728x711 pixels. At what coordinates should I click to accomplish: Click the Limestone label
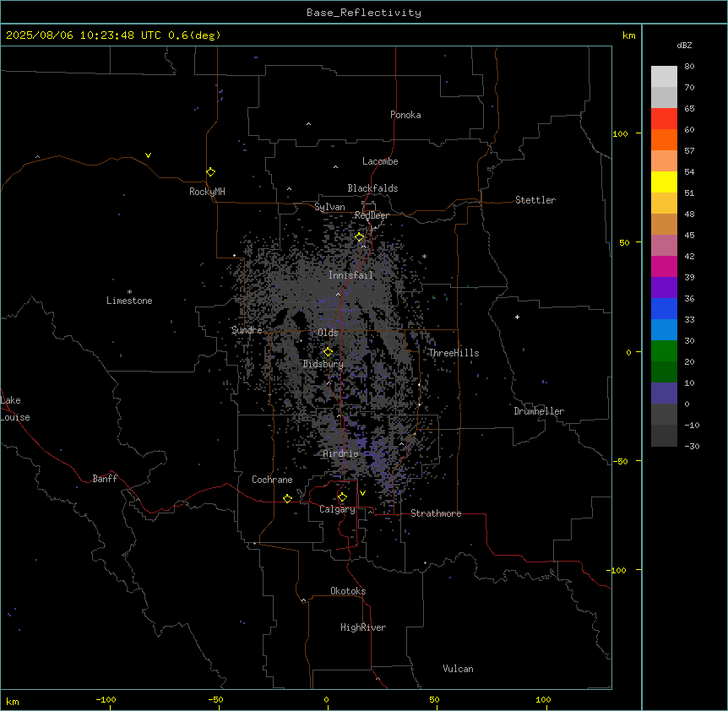click(x=129, y=301)
